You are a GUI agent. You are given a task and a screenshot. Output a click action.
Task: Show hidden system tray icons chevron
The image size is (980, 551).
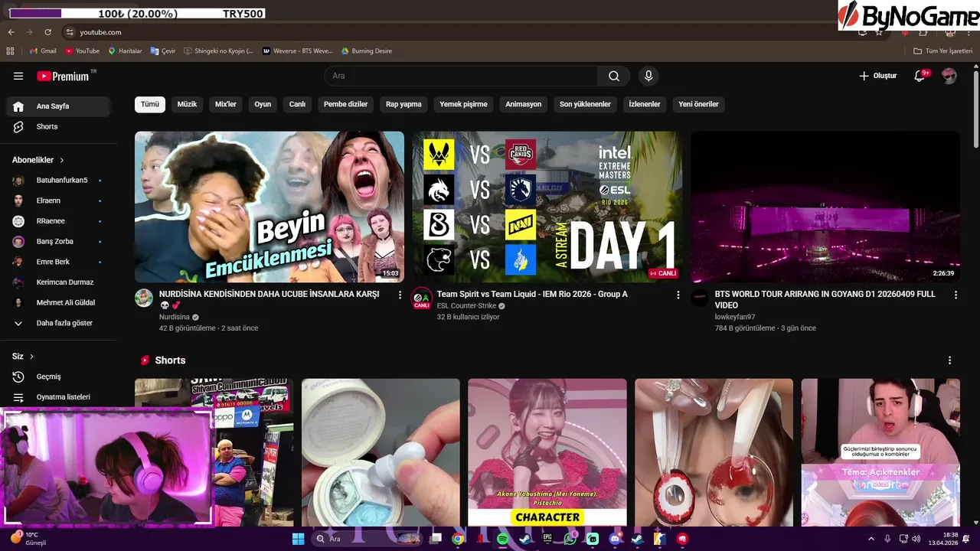click(871, 539)
